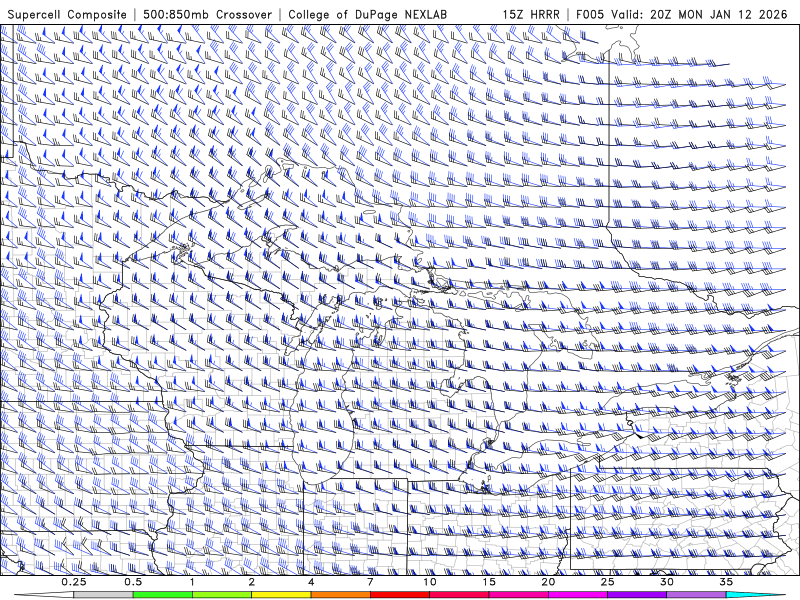Click the 25 value on the color scale
Screen dimensions: 800x600
(x=608, y=582)
